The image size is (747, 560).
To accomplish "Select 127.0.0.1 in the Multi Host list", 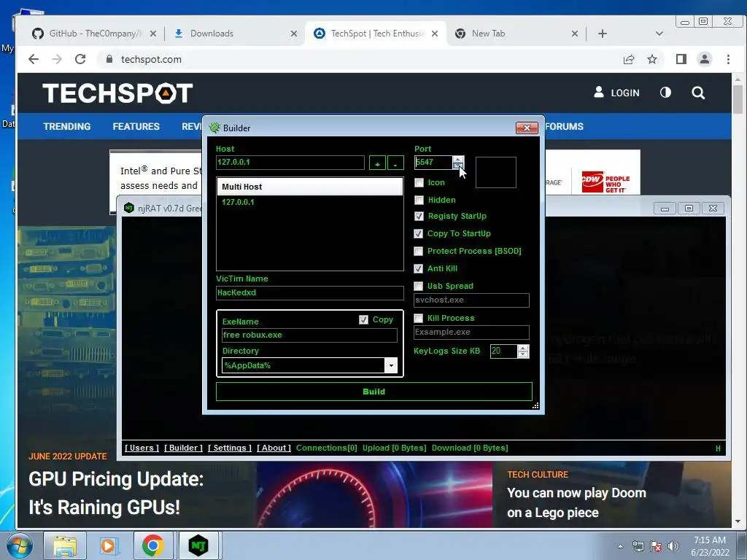I will (239, 202).
